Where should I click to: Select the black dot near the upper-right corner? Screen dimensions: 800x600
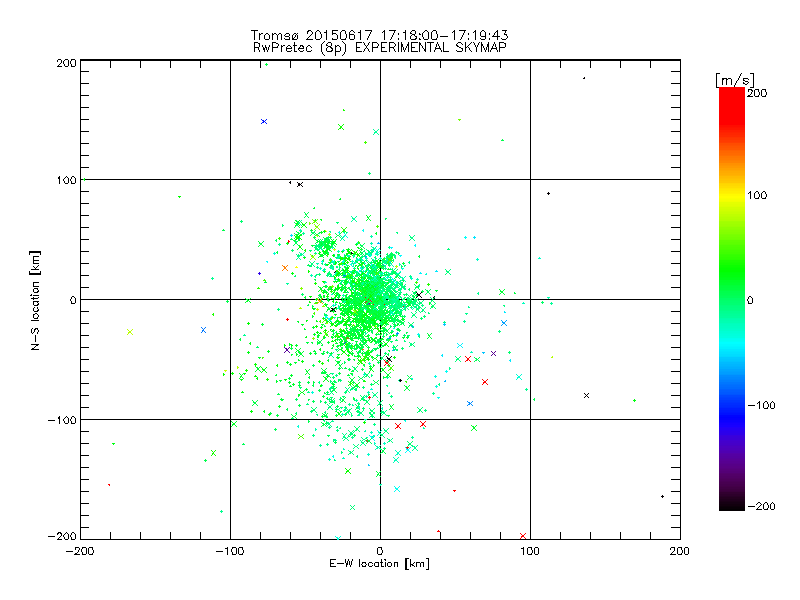(x=584, y=78)
